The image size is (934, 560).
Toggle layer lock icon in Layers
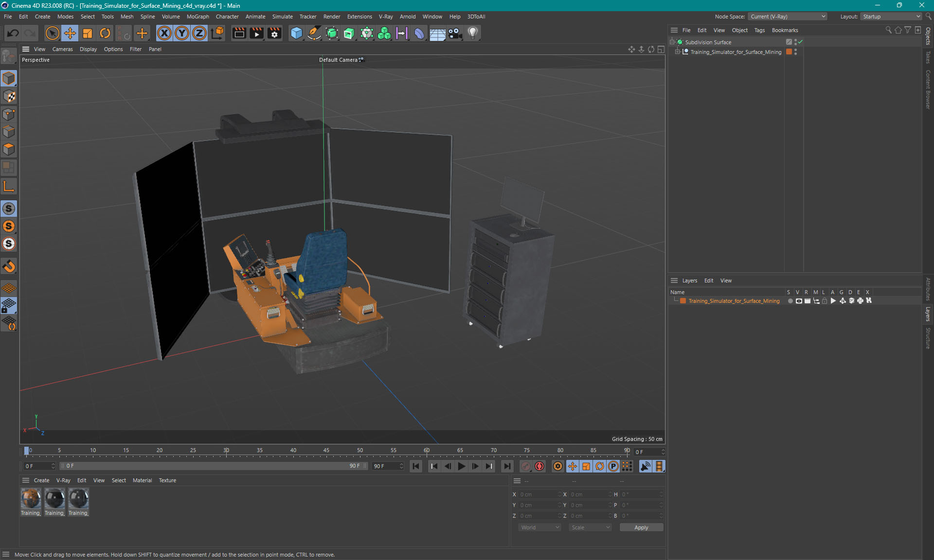coord(825,301)
